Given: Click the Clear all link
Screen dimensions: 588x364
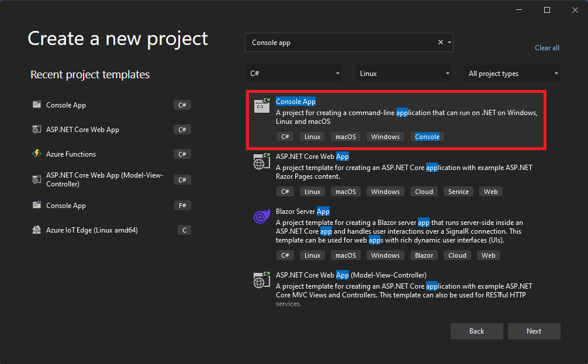Looking at the screenshot, I should tap(547, 48).
